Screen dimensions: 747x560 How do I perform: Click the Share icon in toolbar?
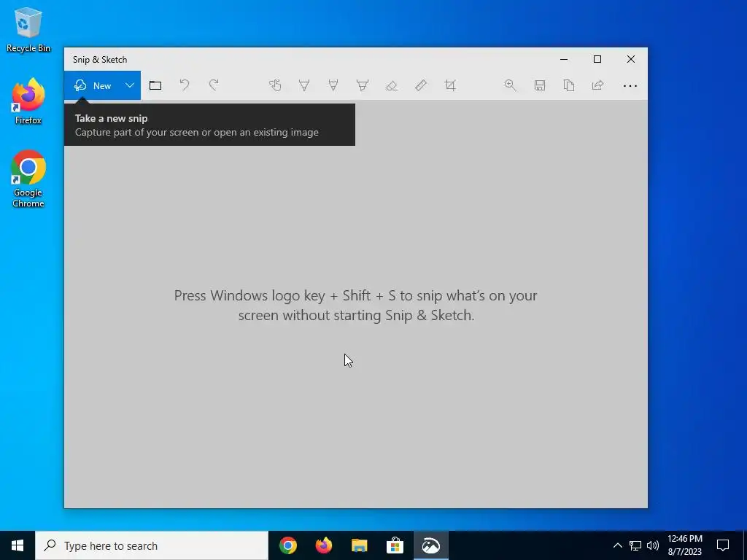pos(598,86)
